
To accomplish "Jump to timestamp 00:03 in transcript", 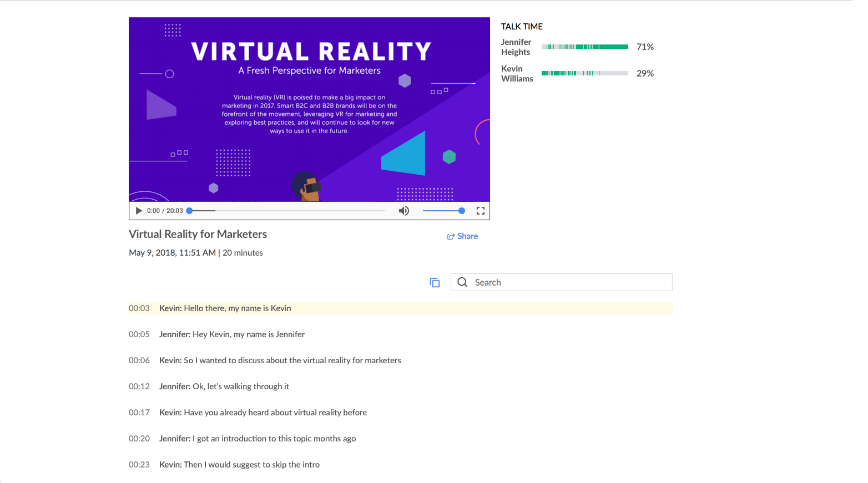I will pyautogui.click(x=139, y=308).
